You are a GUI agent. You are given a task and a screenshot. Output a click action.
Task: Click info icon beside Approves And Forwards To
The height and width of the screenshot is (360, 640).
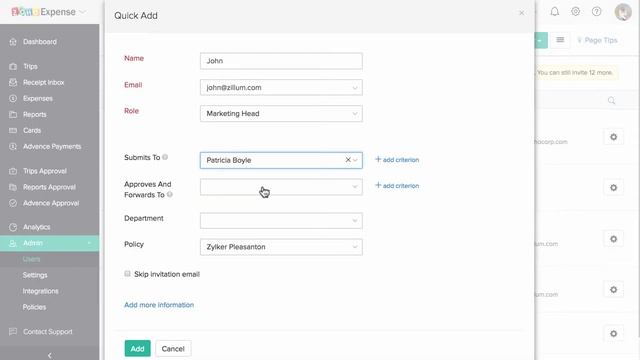tap(170, 195)
